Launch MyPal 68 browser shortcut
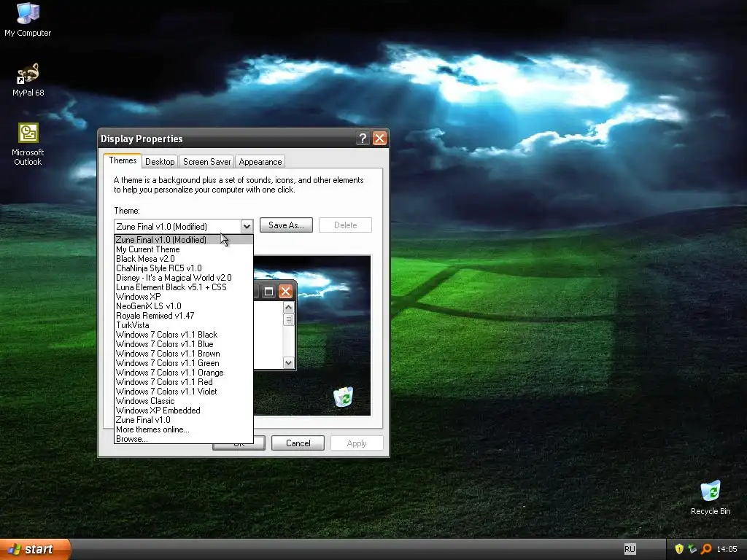Image resolution: width=747 pixels, height=560 pixels. pyautogui.click(x=28, y=79)
